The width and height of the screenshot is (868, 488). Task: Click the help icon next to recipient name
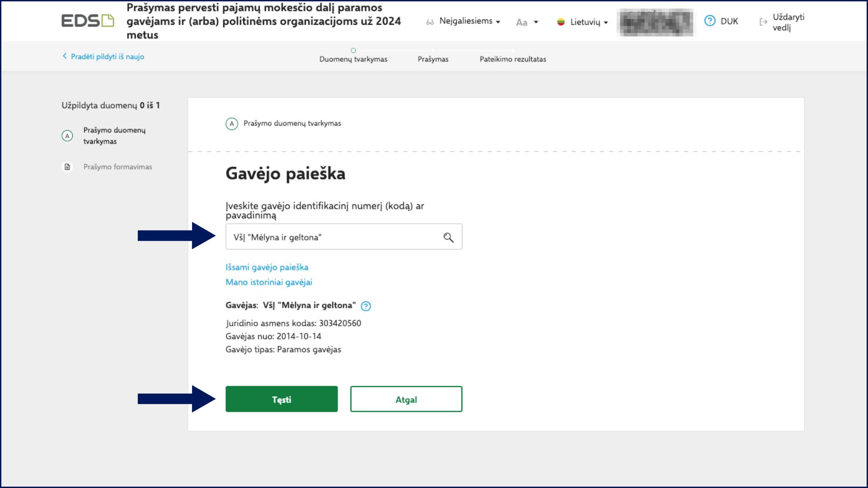point(366,306)
